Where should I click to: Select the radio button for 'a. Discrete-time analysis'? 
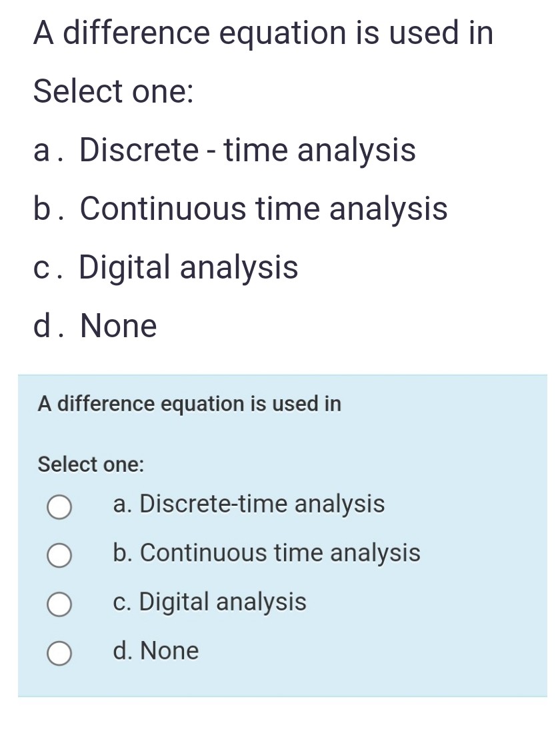coord(58,507)
